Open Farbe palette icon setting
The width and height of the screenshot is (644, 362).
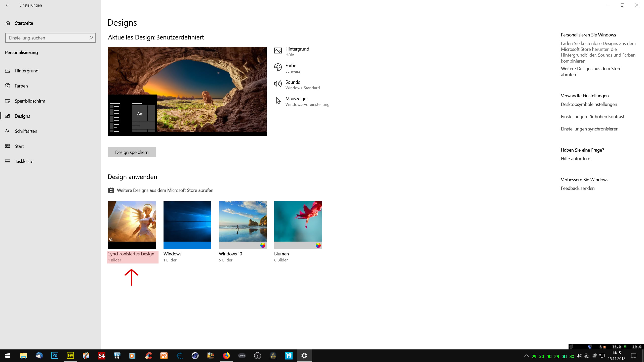[x=278, y=67]
